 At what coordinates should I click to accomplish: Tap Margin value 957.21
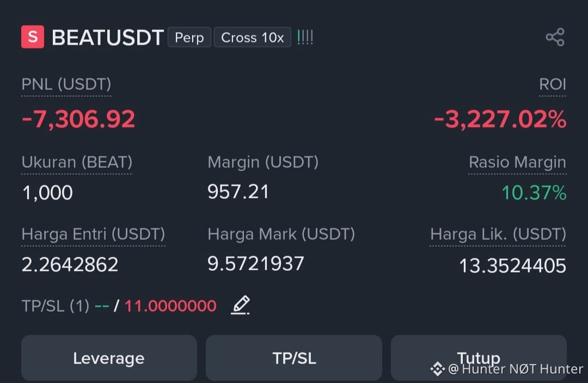pos(238,192)
